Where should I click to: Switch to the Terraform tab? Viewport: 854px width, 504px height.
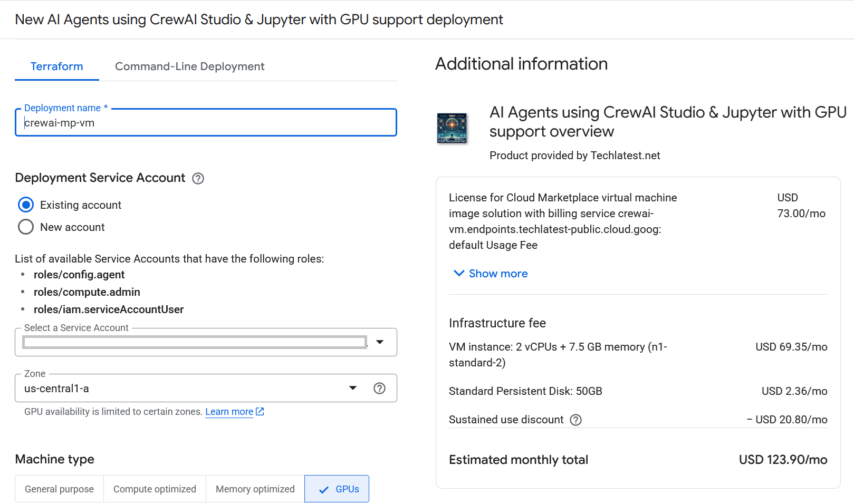[57, 66]
